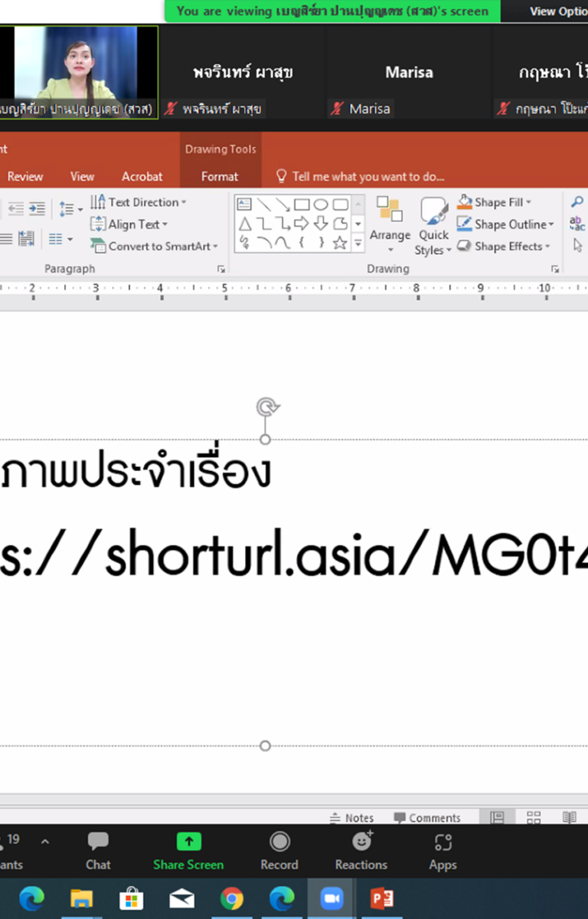Viewport: 588px width, 919px height.
Task: Select the presenter's video thumbnail
Action: [79, 72]
